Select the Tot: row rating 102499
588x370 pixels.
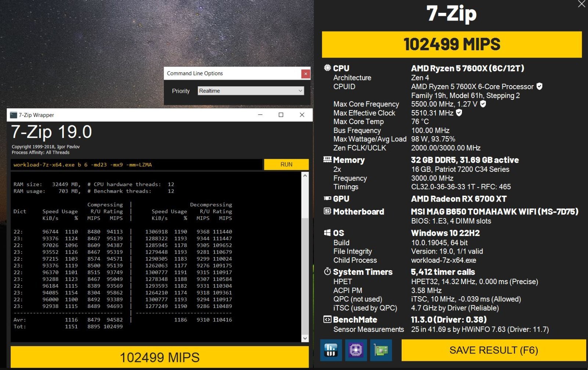click(x=113, y=326)
